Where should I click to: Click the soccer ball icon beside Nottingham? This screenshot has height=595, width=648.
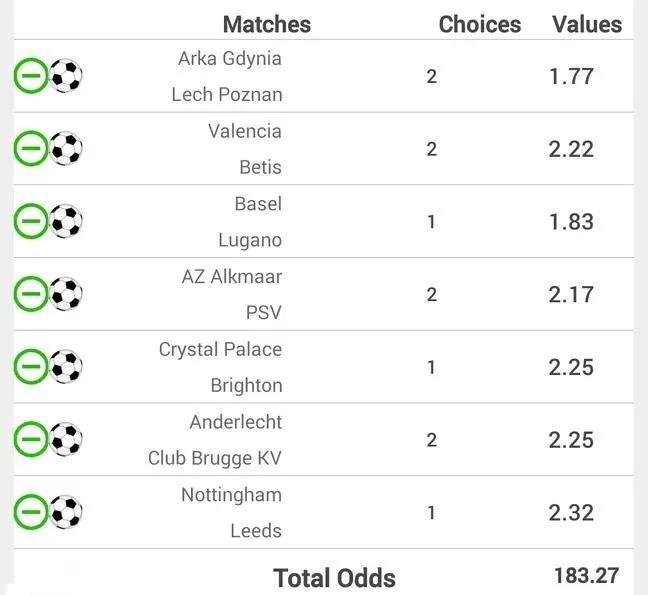(x=66, y=512)
